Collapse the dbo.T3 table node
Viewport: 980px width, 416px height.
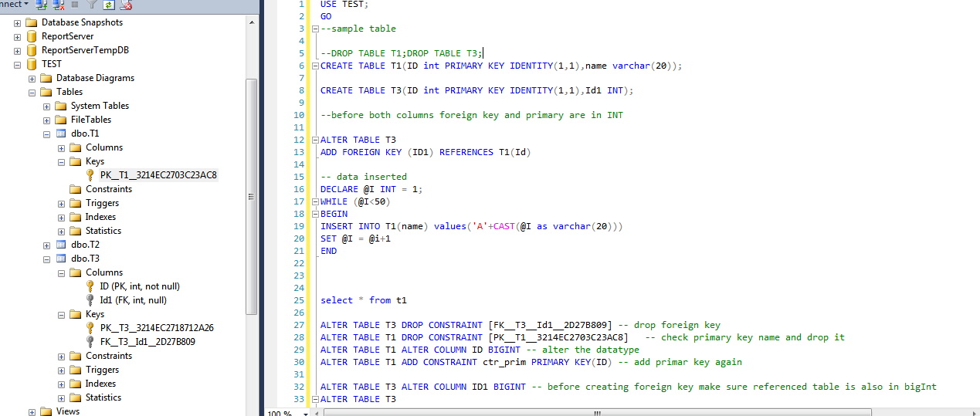pos(46,259)
